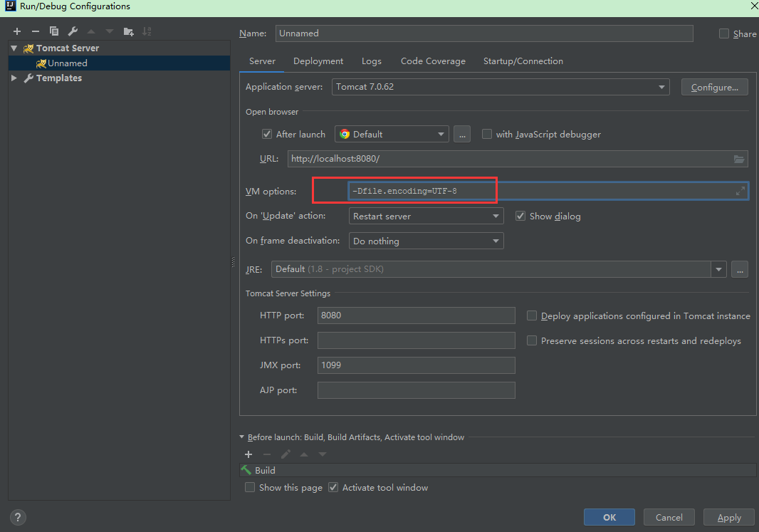This screenshot has width=759, height=532.
Task: Sort configurations alphabetically
Action: click(147, 31)
